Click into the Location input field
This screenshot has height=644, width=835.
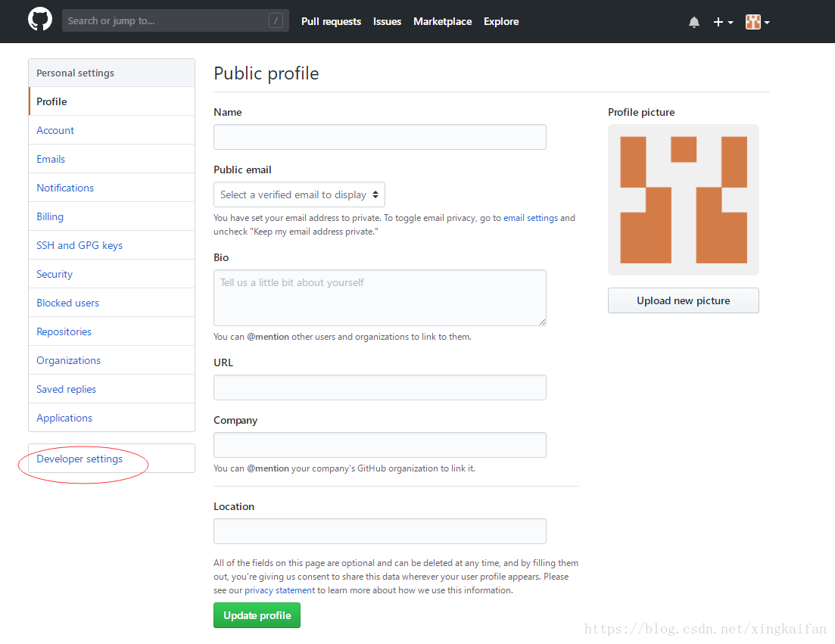coord(380,530)
